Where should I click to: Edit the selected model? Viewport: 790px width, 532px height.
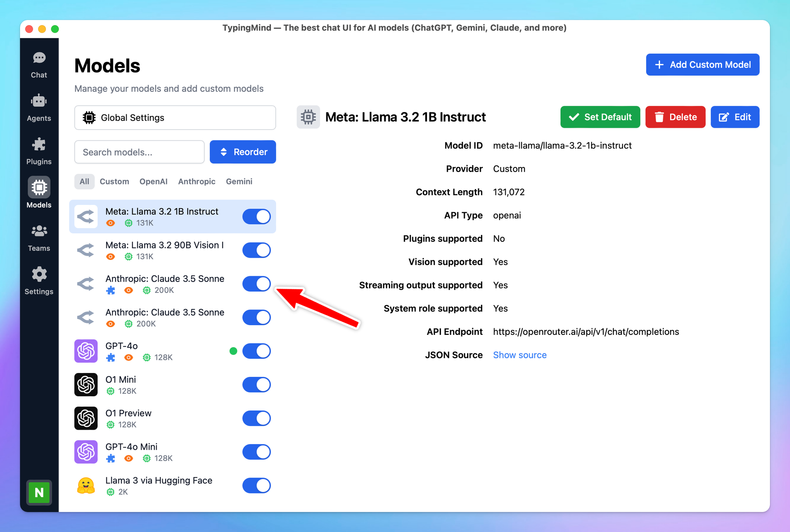735,117
